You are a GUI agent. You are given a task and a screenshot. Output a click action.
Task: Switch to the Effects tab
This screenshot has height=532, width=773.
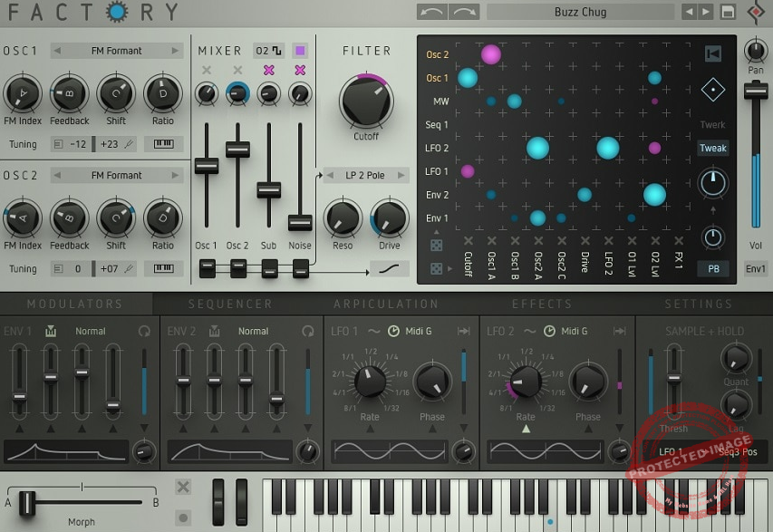coord(542,304)
